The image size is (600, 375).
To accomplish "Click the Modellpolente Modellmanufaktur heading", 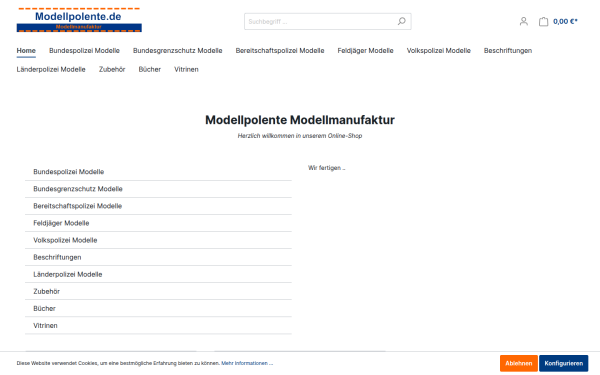I will click(300, 120).
